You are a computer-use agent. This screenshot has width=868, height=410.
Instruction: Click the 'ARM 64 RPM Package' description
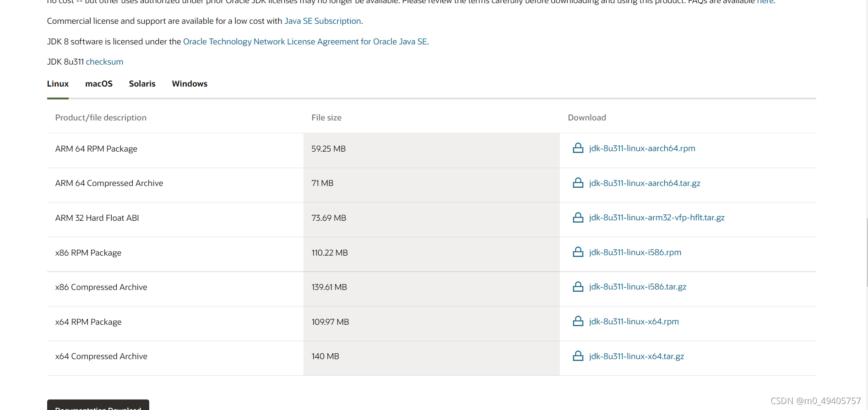tap(96, 149)
